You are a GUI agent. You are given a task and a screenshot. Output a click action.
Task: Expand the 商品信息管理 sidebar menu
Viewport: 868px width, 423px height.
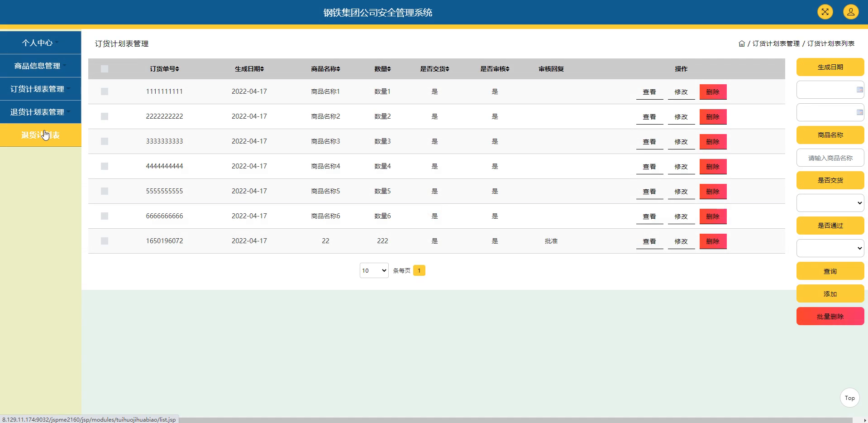[x=41, y=66]
